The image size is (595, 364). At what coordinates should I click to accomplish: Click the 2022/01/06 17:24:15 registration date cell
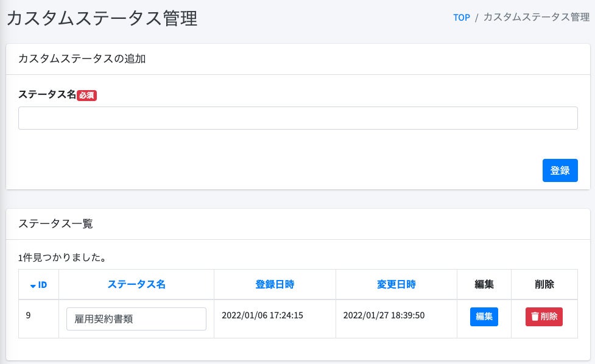pyautogui.click(x=262, y=315)
